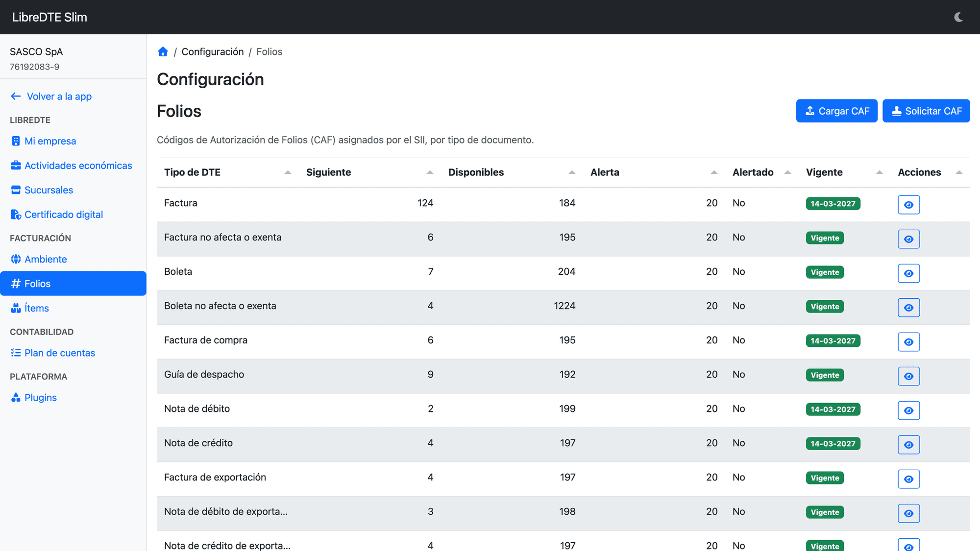Click the SASCO SpA company name

[x=36, y=52]
